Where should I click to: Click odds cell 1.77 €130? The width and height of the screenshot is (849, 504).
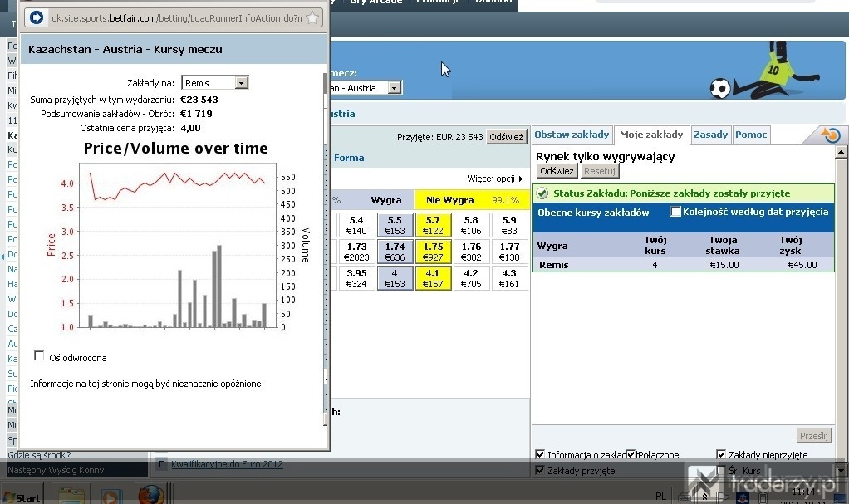point(509,252)
